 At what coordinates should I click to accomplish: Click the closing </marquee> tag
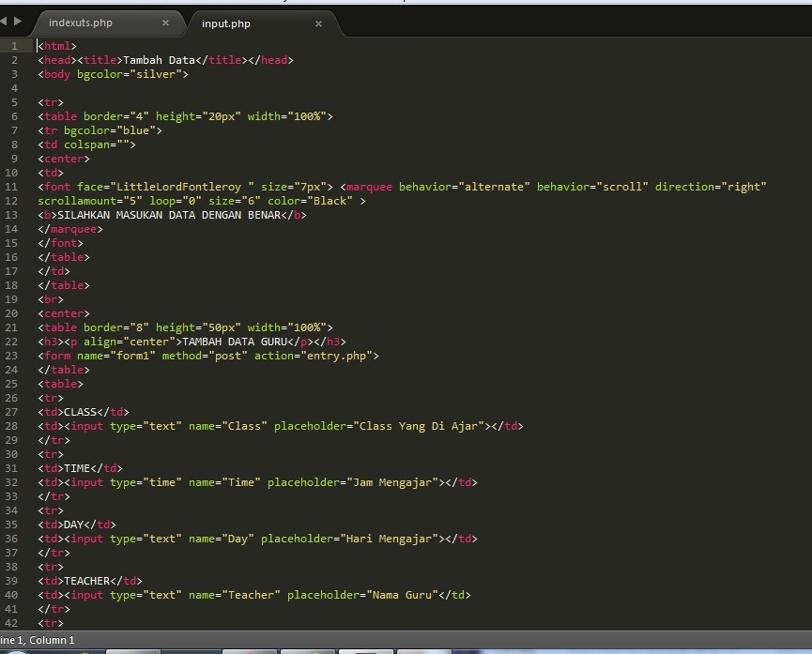pos(69,229)
